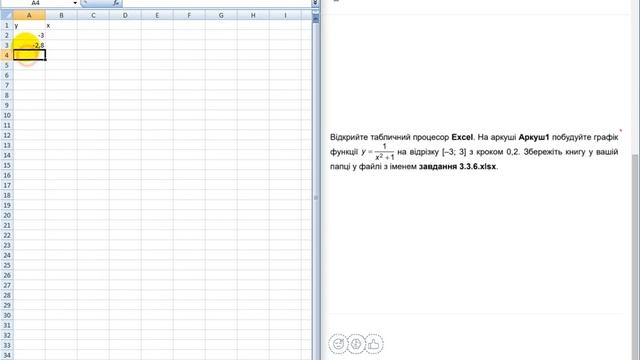Select column H header
640x360 pixels.
point(253,16)
